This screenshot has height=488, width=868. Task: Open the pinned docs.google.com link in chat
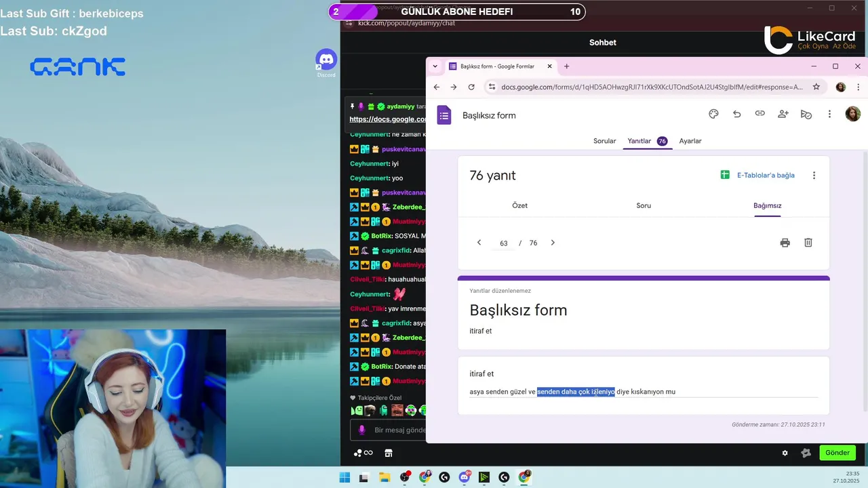click(388, 119)
